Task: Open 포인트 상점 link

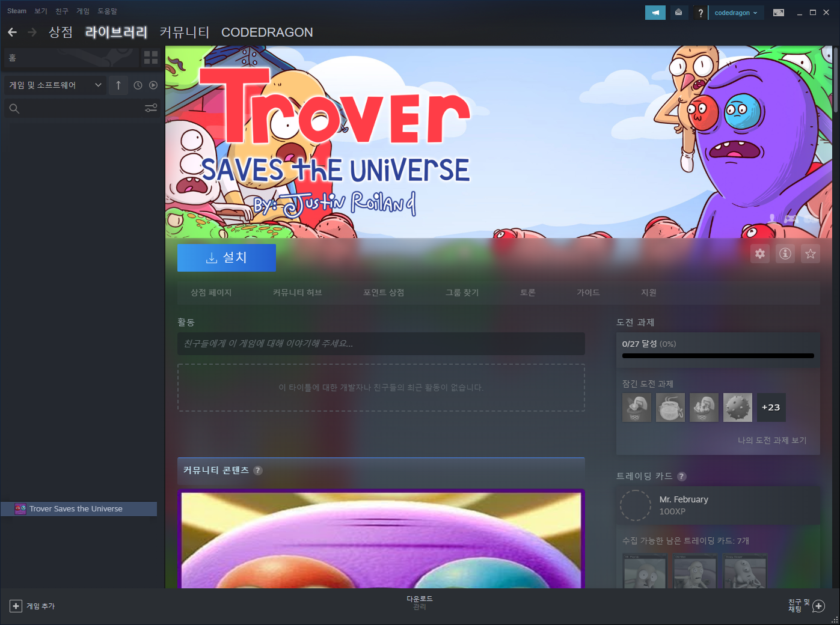Action: click(x=384, y=293)
